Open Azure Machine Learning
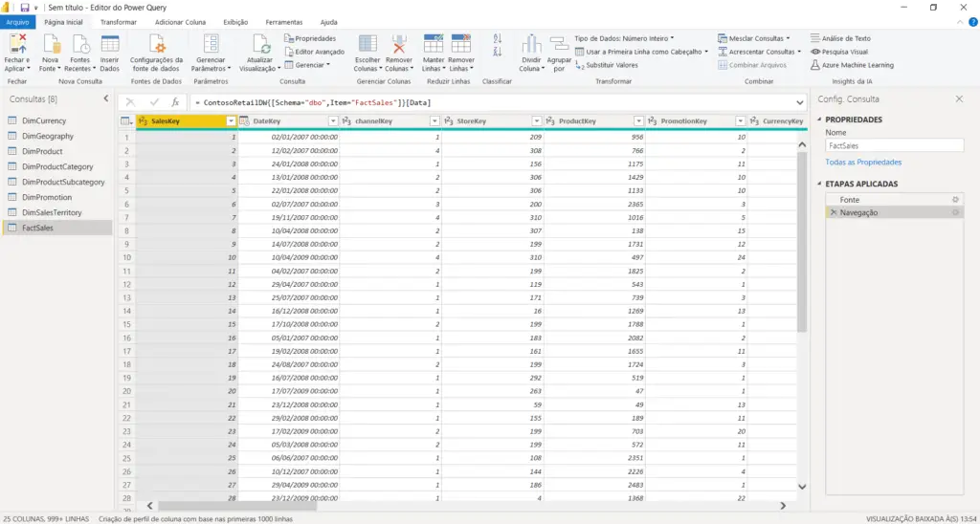980x524 pixels. pos(853,65)
